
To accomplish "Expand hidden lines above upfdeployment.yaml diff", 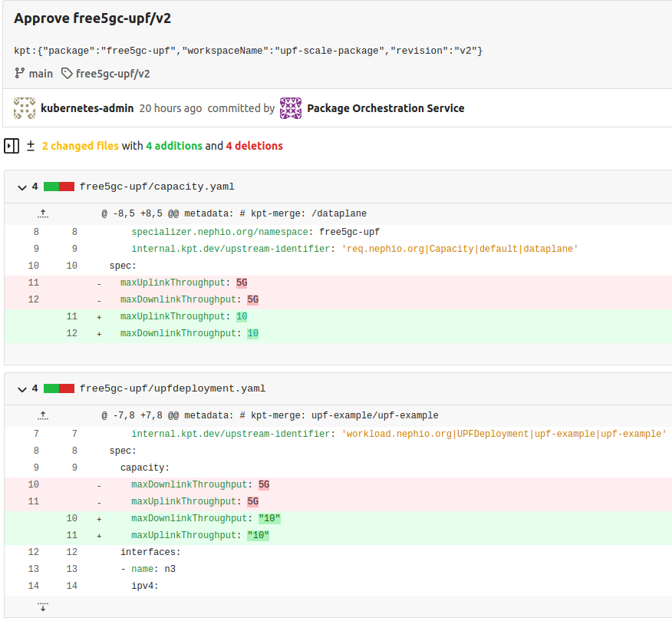I will pyautogui.click(x=43, y=415).
